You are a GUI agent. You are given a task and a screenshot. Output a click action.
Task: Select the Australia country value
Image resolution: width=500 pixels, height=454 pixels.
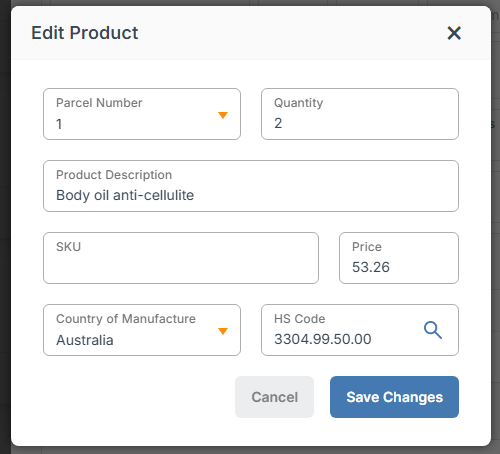point(85,340)
